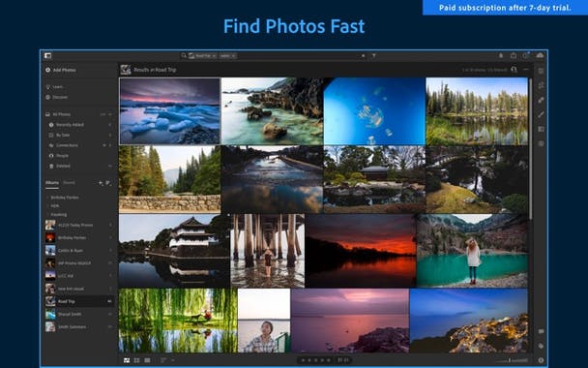Select the blue iceberg sunset photo
588x368 pixels.
coord(170,111)
